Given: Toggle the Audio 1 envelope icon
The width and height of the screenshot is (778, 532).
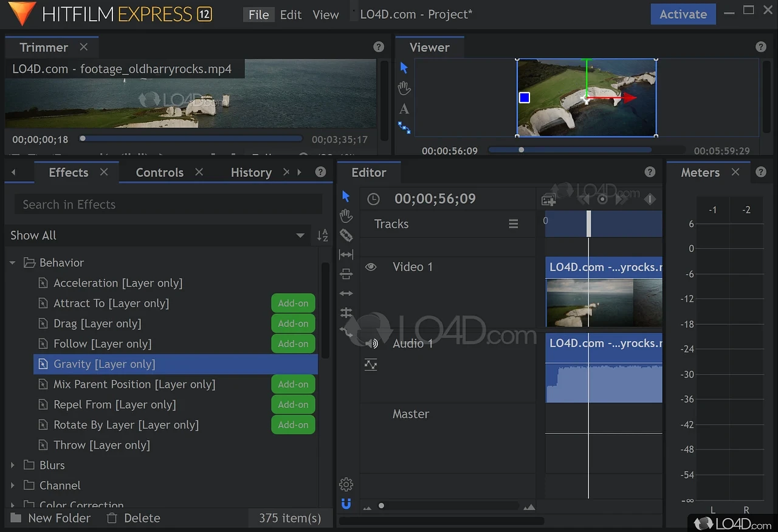Looking at the screenshot, I should (371, 365).
